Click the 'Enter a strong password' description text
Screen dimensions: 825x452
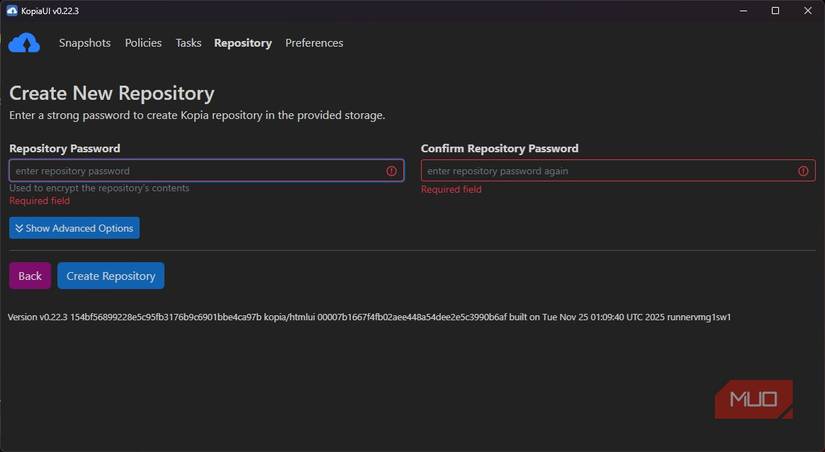click(x=197, y=115)
